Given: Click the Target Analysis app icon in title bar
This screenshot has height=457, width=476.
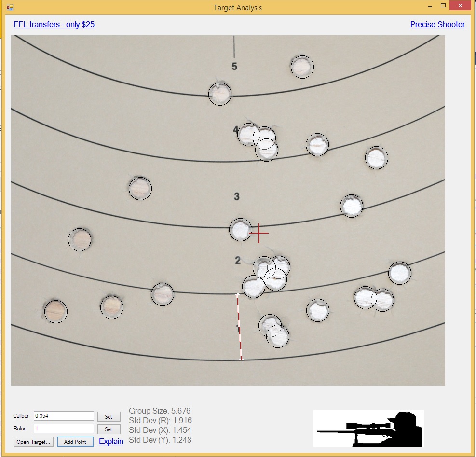Looking at the screenshot, I should point(10,7).
